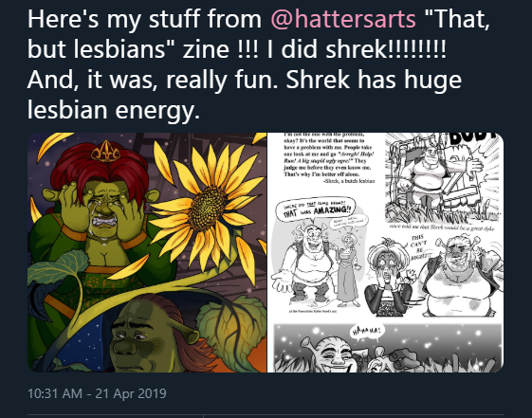Click the "I did shrek!!!!!!!!" tweet text

357,49
